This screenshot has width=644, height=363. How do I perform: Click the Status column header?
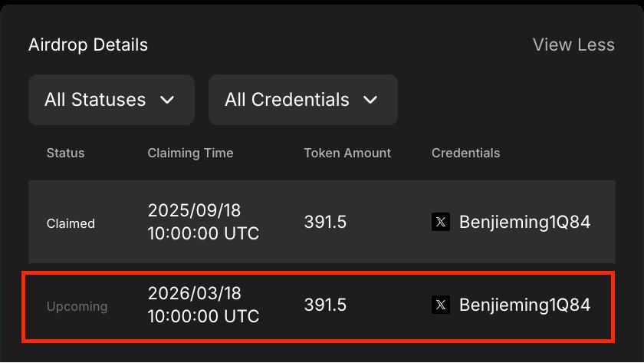(x=65, y=153)
